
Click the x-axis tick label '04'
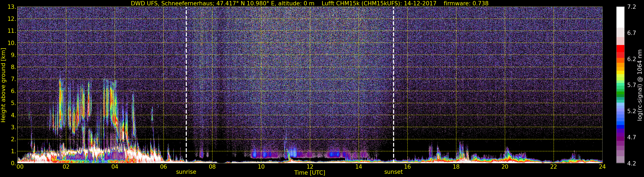(x=115, y=167)
